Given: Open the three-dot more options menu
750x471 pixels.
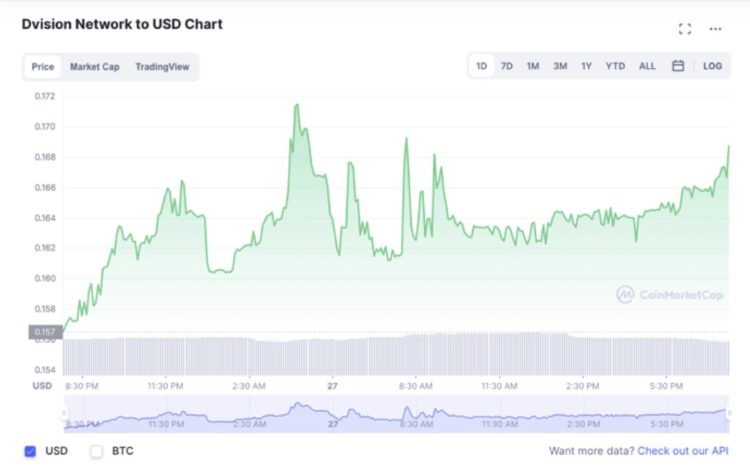Looking at the screenshot, I should point(715,29).
